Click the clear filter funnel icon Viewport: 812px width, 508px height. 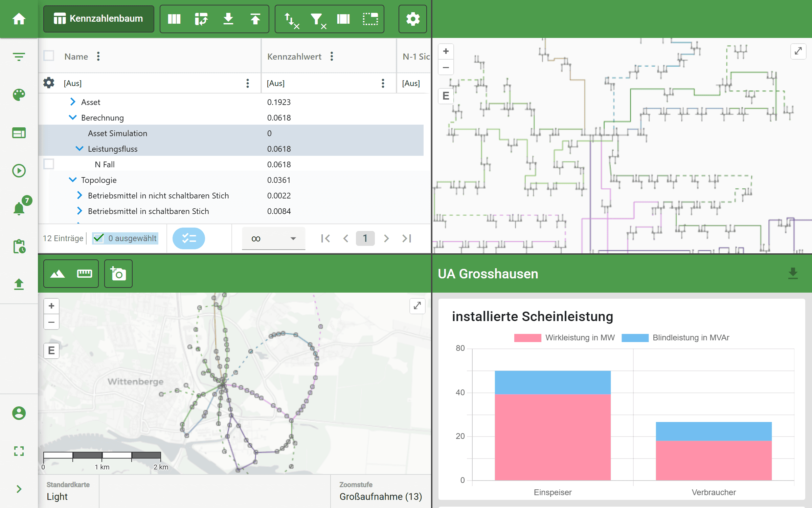(x=317, y=20)
